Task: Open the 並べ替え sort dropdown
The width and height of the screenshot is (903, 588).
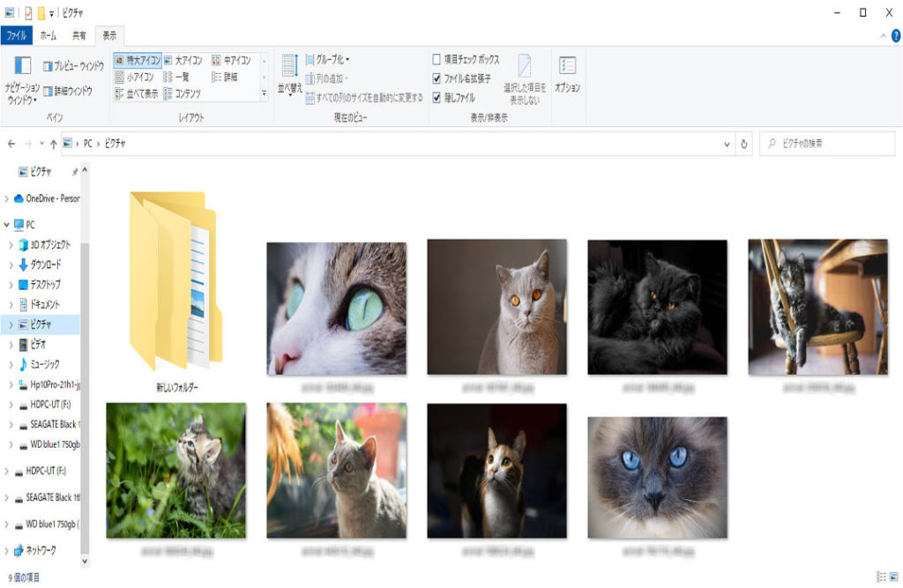Action: click(290, 77)
